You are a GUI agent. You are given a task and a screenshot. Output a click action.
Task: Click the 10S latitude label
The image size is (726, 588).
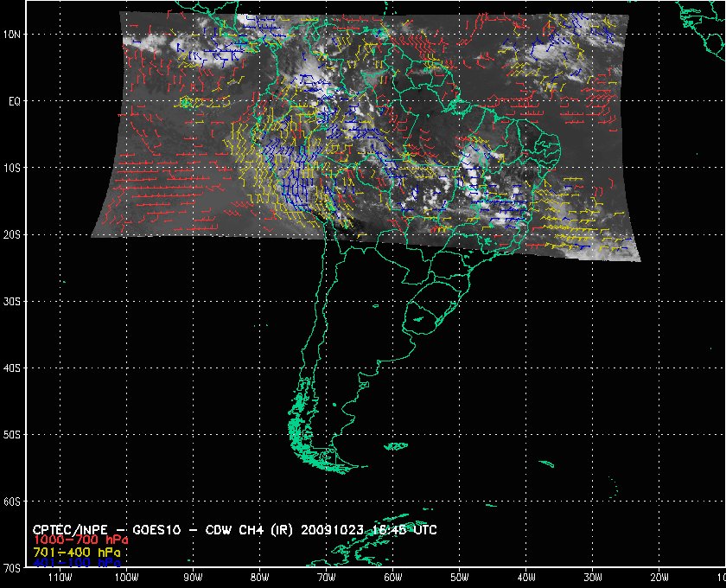[x=12, y=168]
